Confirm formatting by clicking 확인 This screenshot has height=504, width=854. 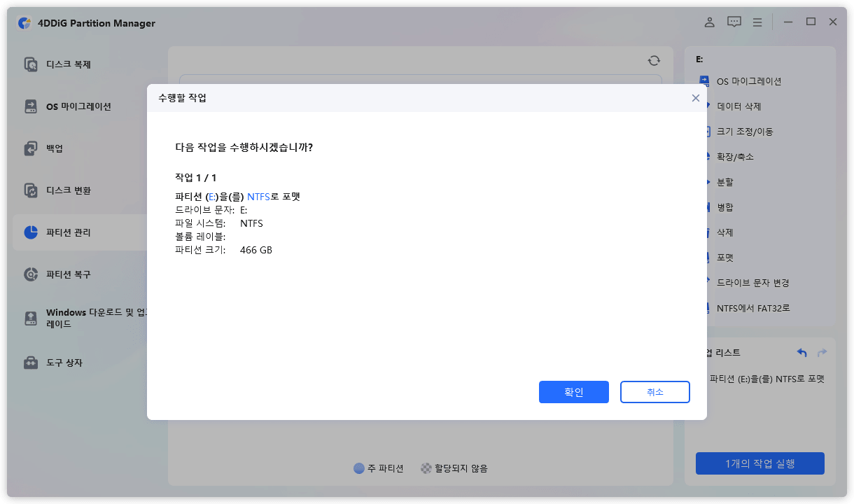573,392
